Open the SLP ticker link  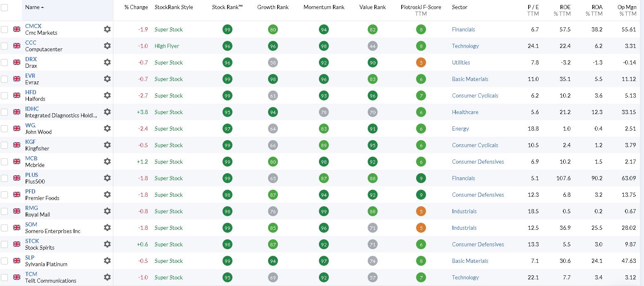point(30,257)
